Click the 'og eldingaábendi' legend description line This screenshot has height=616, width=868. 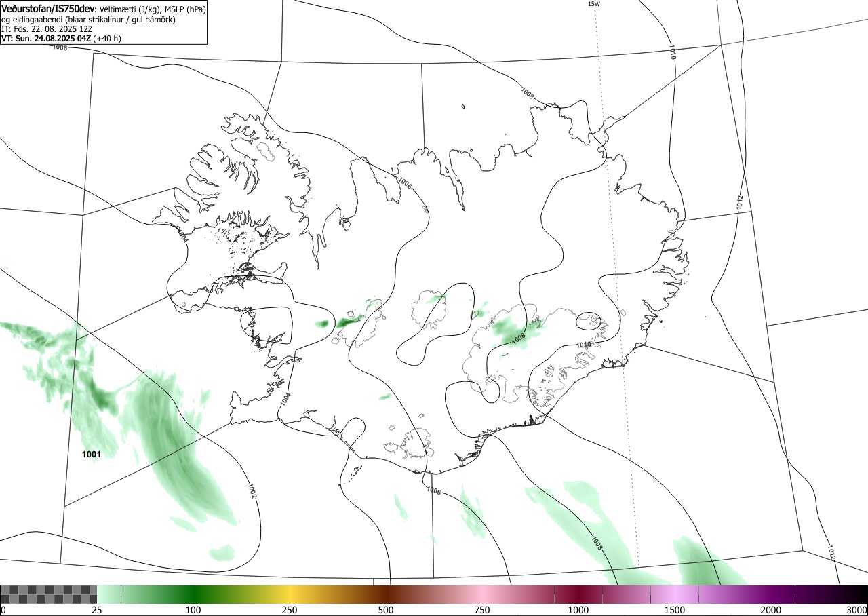tap(88, 20)
